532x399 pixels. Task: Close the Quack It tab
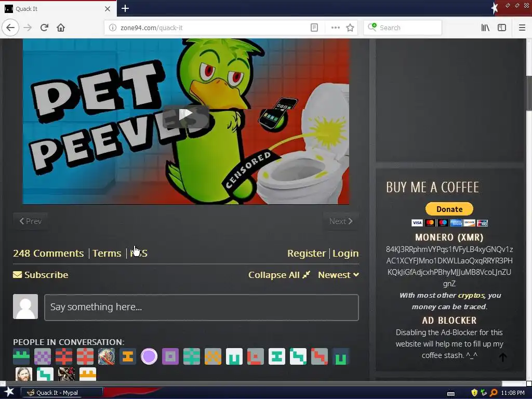pyautogui.click(x=108, y=9)
